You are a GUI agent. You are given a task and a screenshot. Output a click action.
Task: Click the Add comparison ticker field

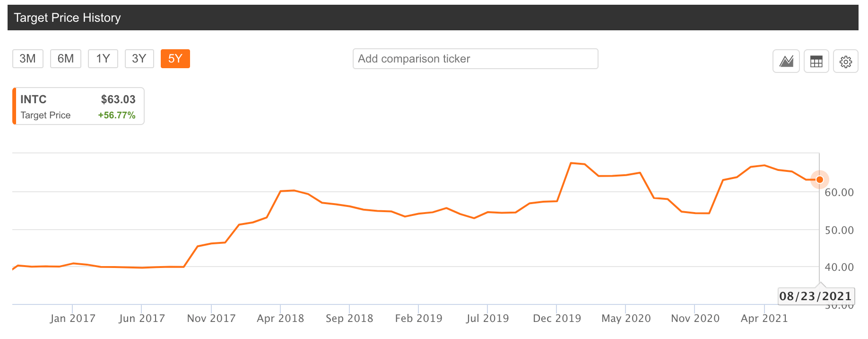click(475, 59)
